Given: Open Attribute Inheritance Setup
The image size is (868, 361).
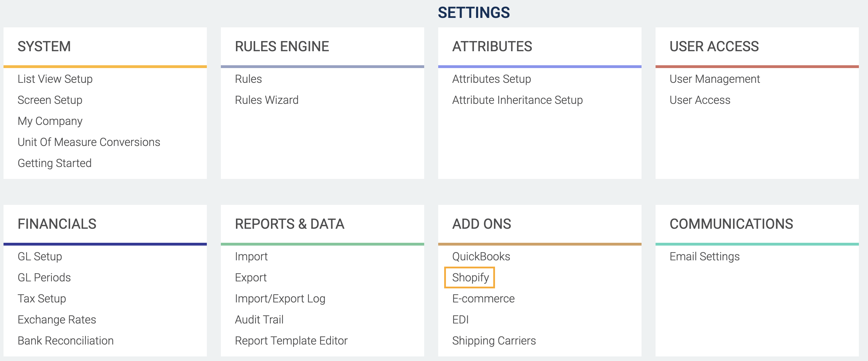Looking at the screenshot, I should (x=517, y=100).
